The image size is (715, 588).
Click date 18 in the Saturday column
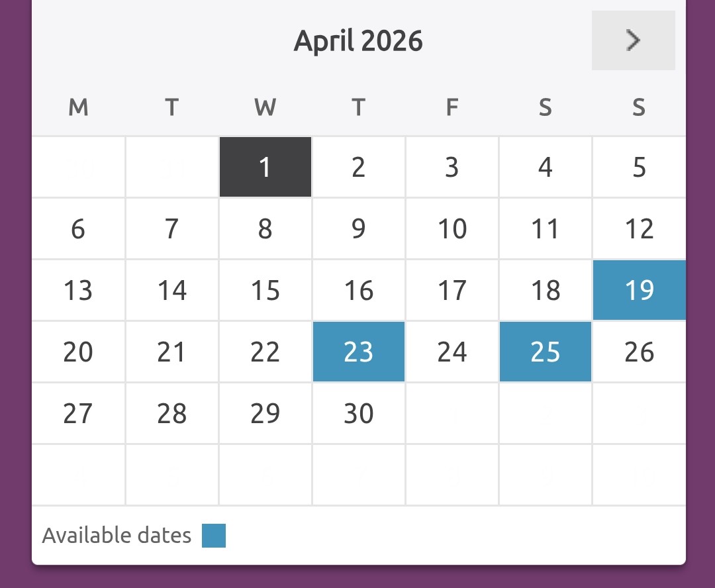(x=545, y=290)
